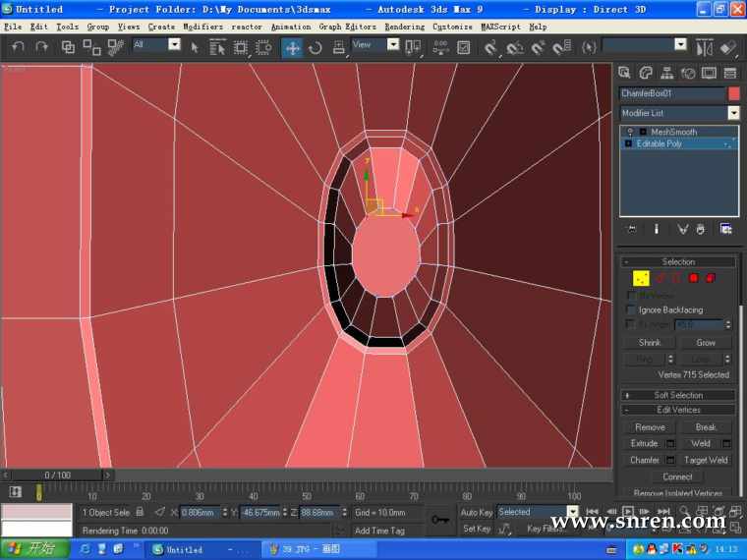Expand the Soft Selection rollout
Screen dimensions: 747x560
coord(678,395)
